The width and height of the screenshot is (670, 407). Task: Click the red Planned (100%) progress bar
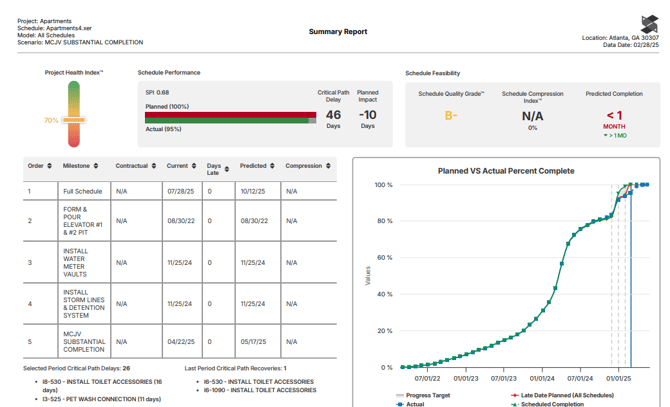(231, 115)
